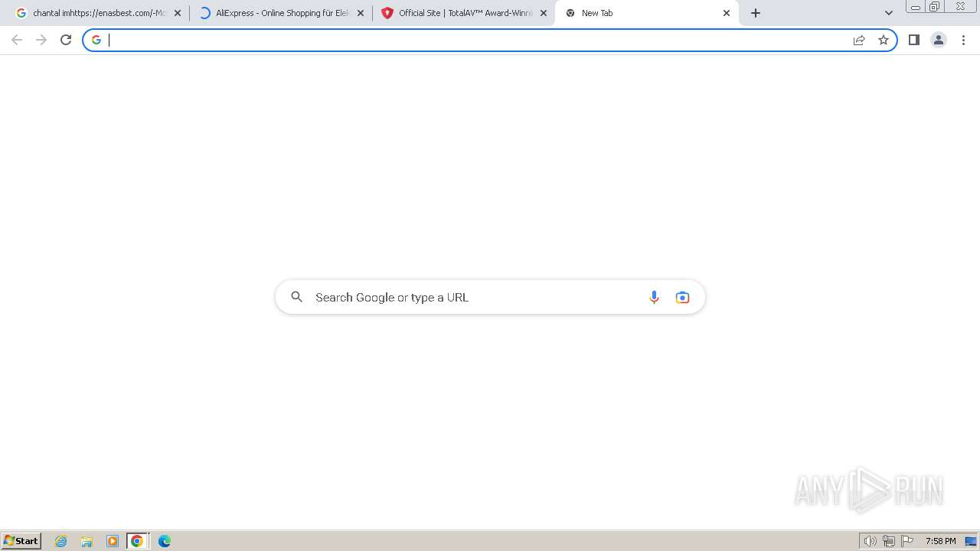Open the profile avatar menu
The image size is (980, 551).
point(939,40)
